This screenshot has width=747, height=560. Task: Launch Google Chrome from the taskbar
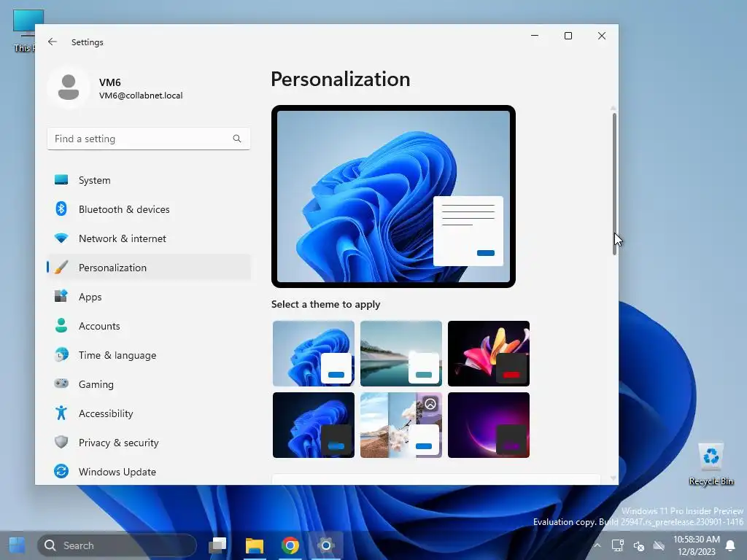tap(290, 545)
